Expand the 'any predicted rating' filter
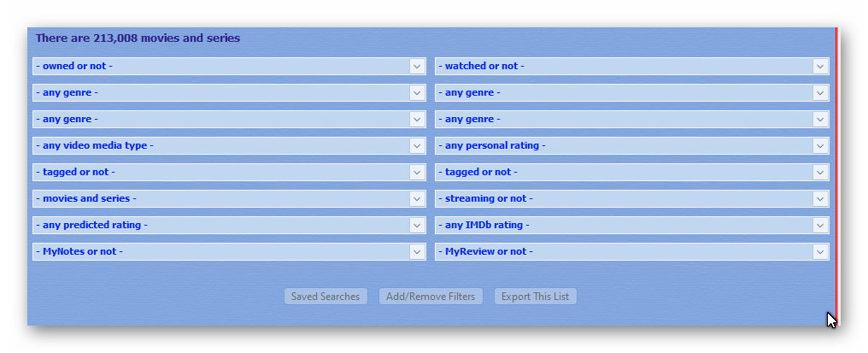 click(x=229, y=225)
